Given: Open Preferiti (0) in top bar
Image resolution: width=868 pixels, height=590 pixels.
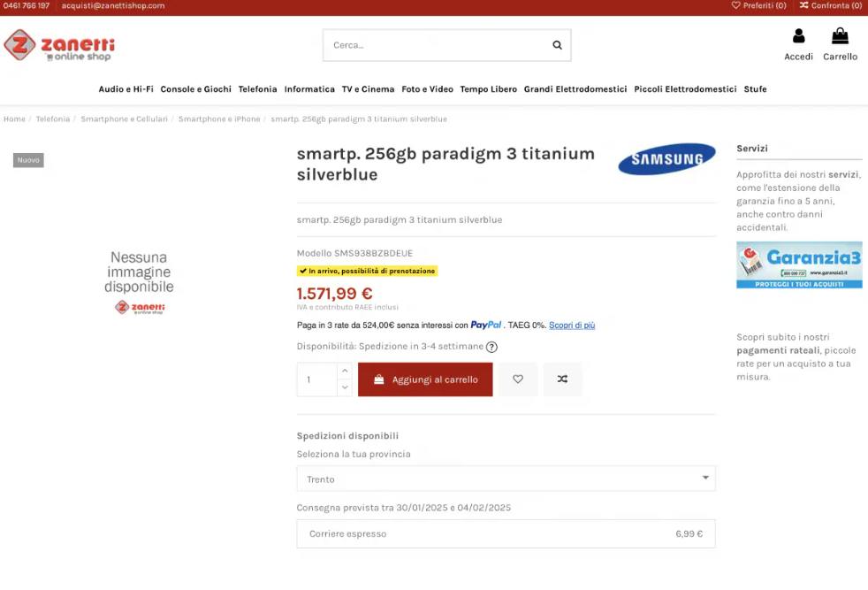Looking at the screenshot, I should point(759,5).
